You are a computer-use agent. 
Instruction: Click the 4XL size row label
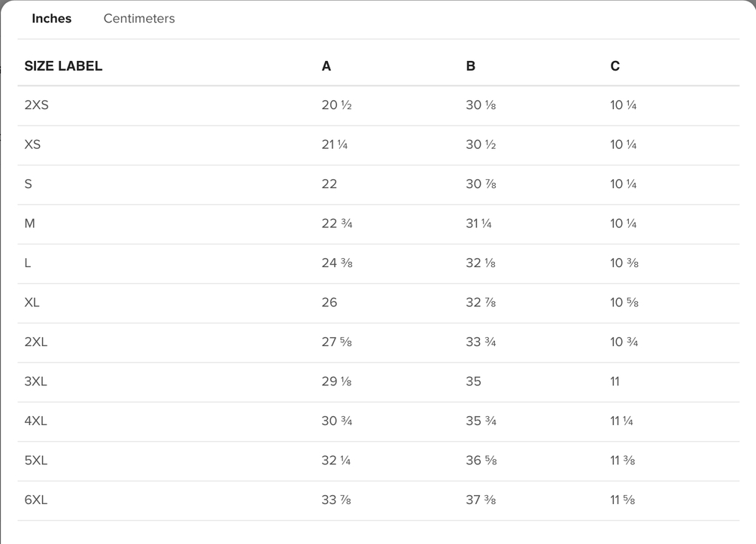pyautogui.click(x=36, y=421)
